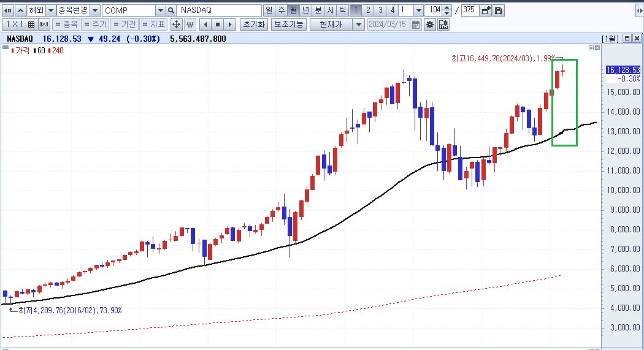Viewport: 644px width, 350px height.
Task: Maximize the chart pane via header square icon
Action: tap(627, 38)
